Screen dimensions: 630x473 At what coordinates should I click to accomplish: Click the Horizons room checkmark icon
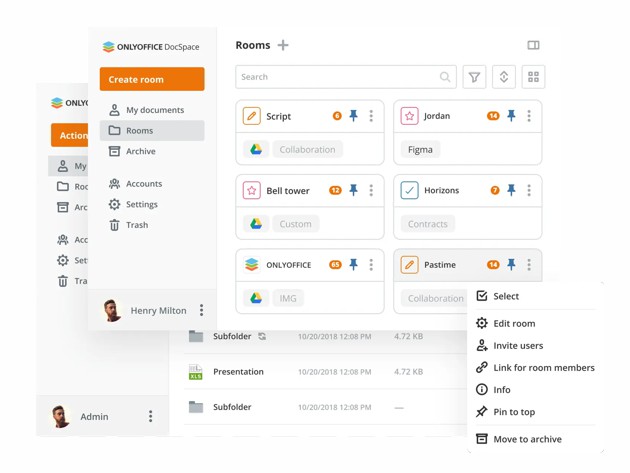pyautogui.click(x=409, y=190)
